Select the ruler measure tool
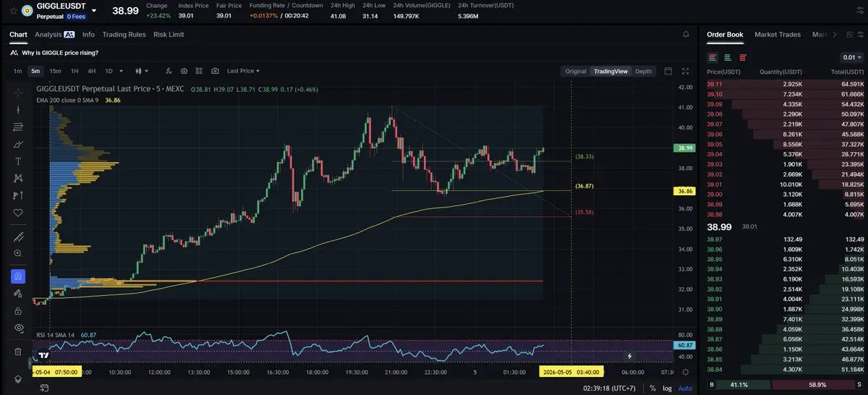This screenshot has width=868, height=395. [19, 236]
